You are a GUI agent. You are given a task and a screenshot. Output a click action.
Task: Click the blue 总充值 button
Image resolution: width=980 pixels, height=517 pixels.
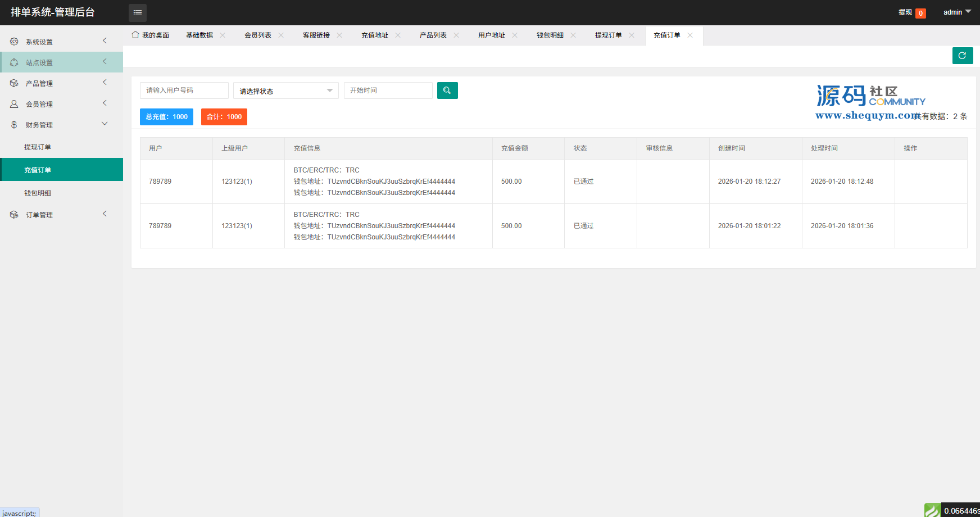point(166,117)
